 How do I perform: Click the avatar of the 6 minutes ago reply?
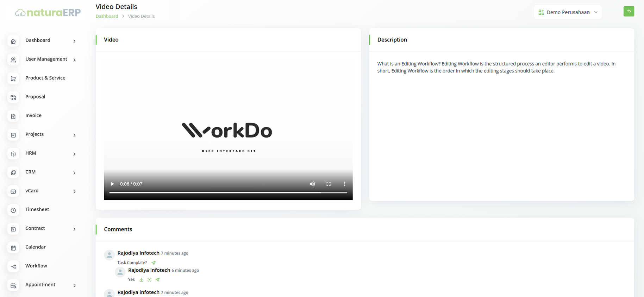click(120, 272)
